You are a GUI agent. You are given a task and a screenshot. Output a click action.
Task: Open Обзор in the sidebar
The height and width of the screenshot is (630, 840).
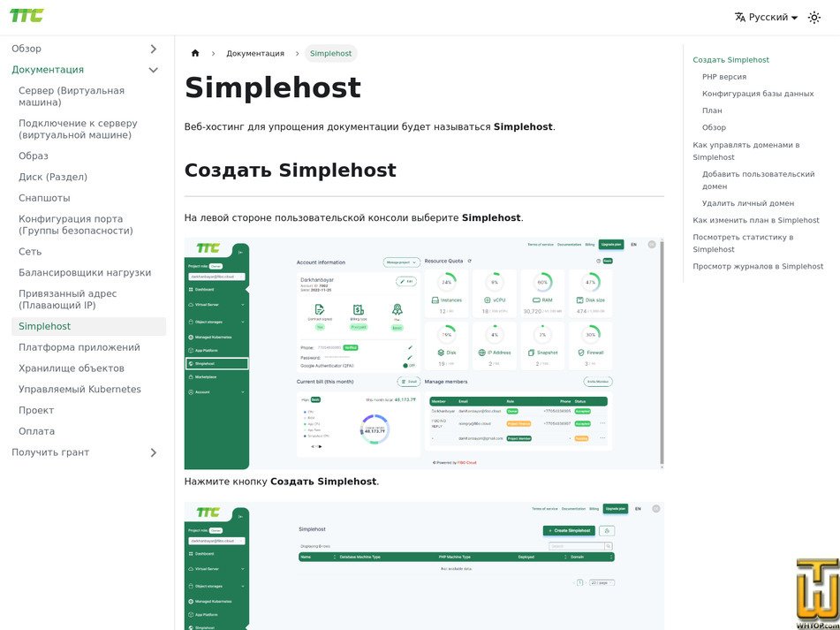[26, 49]
